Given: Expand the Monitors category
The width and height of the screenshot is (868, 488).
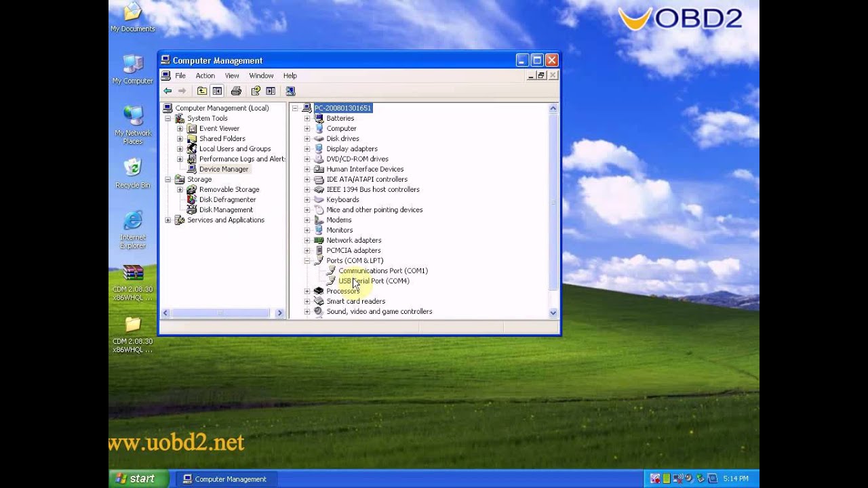Looking at the screenshot, I should 307,230.
